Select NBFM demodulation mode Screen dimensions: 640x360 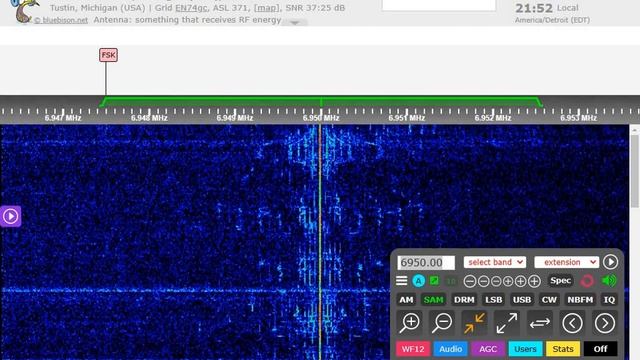point(580,300)
